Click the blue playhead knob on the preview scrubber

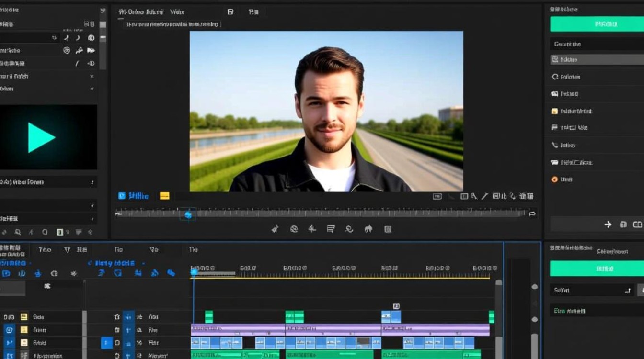(x=188, y=215)
